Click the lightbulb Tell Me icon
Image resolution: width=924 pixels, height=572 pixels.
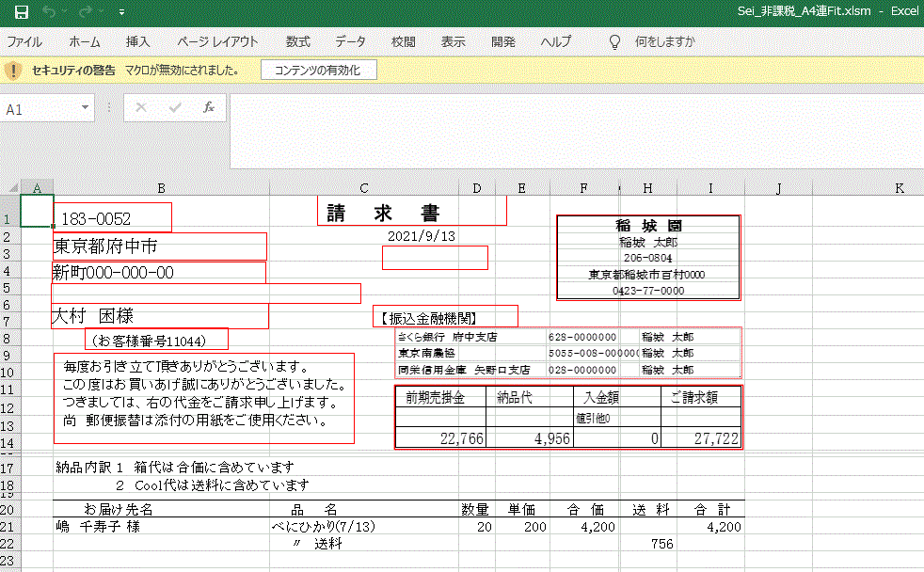pos(614,41)
